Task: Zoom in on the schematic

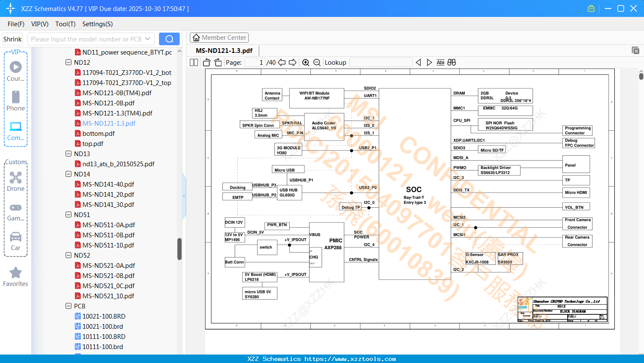Action: click(x=306, y=63)
